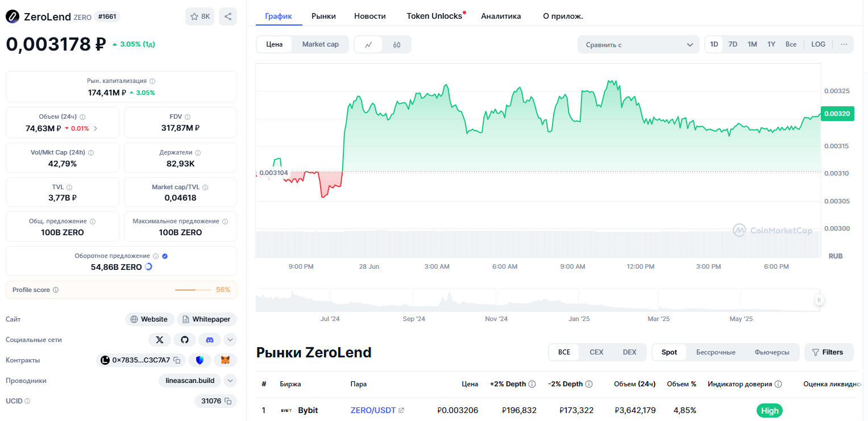Open the Token Unlocks tab
This screenshot has width=868, height=421.
pyautogui.click(x=434, y=16)
